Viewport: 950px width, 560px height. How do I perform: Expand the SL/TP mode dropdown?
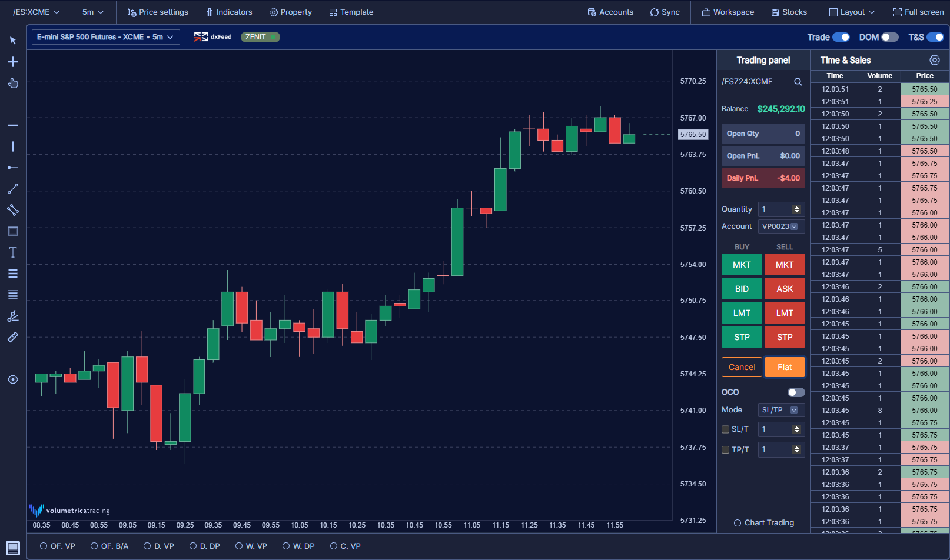coord(780,410)
